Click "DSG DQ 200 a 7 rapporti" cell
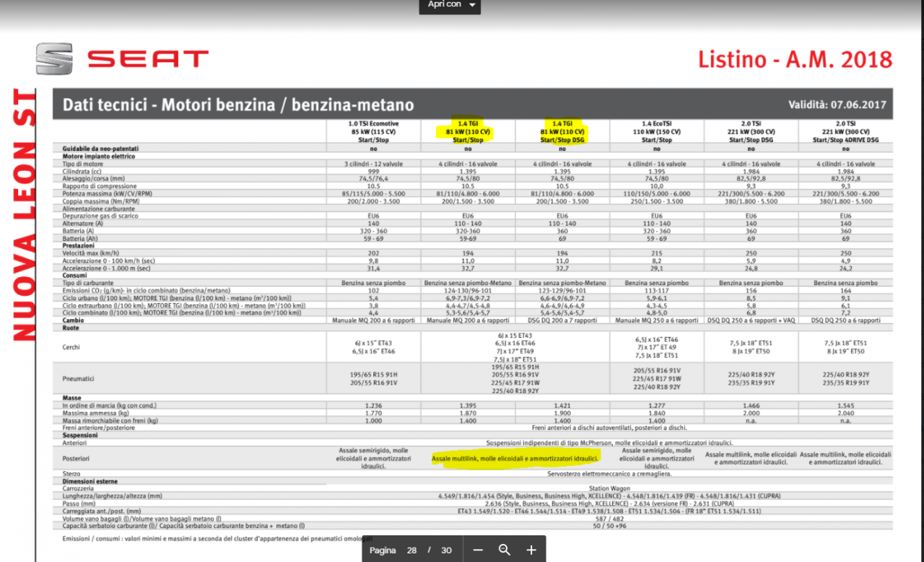Image resolution: width=924 pixels, height=562 pixels. point(562,320)
